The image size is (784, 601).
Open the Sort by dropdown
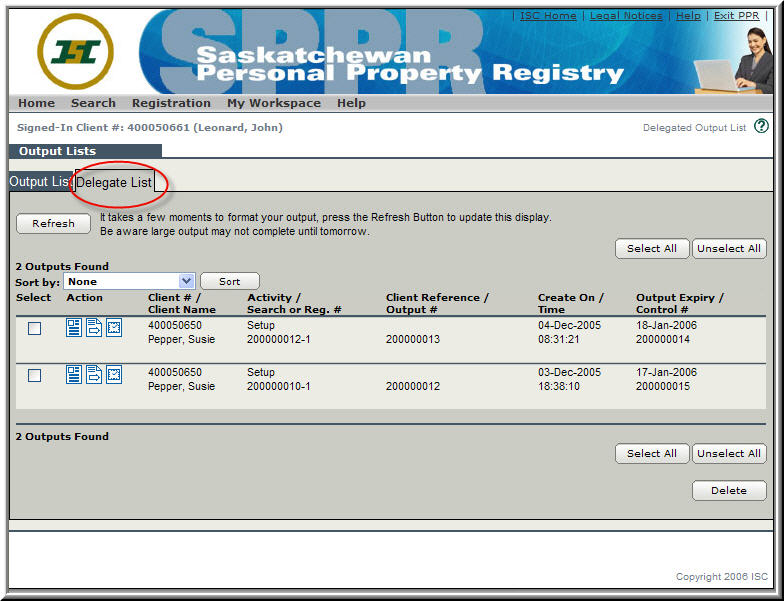click(x=129, y=281)
